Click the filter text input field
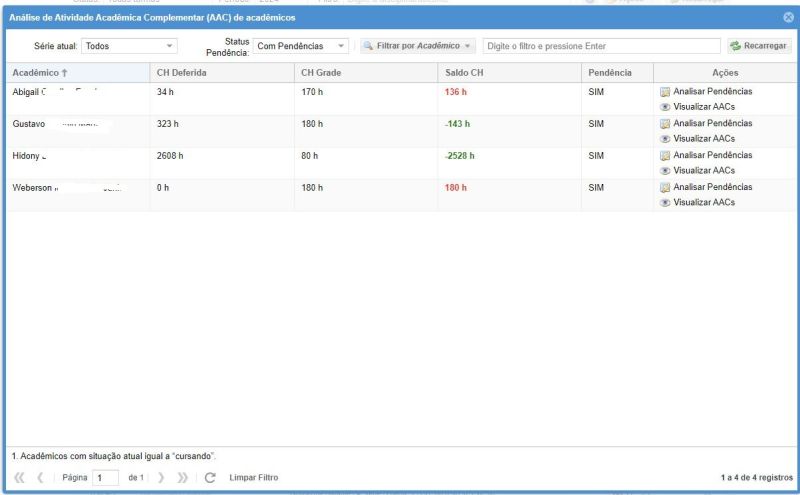 pyautogui.click(x=600, y=46)
